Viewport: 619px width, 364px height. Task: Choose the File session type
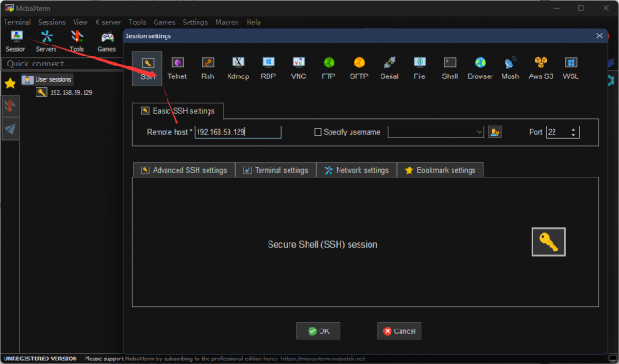(x=420, y=68)
